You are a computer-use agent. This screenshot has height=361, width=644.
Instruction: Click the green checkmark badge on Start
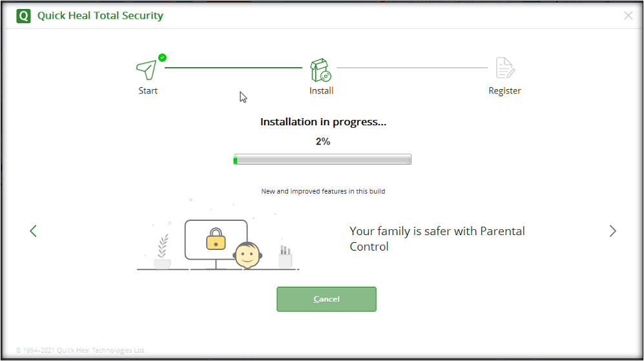(162, 57)
